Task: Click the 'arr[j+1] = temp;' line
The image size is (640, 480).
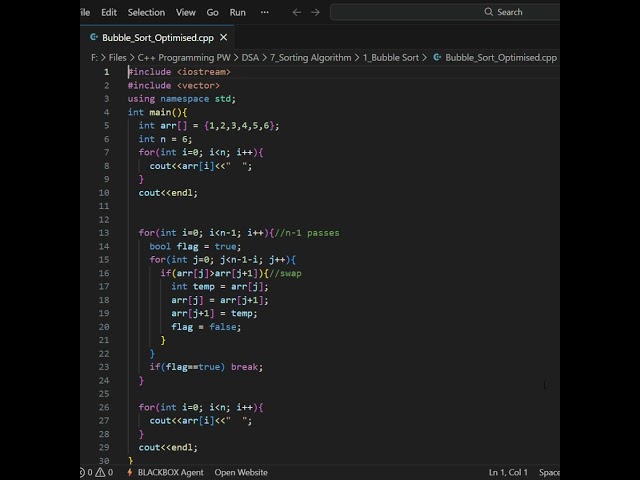Action: pos(214,313)
